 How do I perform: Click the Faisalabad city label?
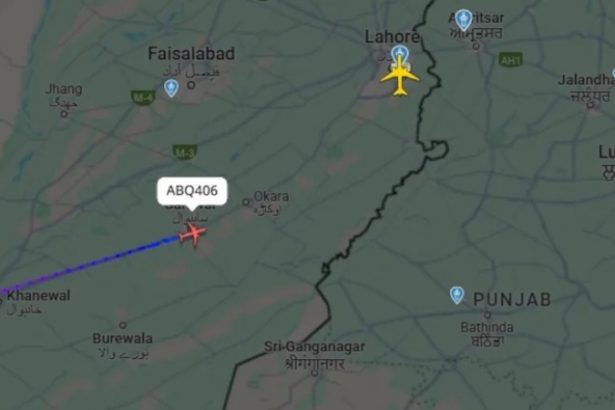pos(191,54)
